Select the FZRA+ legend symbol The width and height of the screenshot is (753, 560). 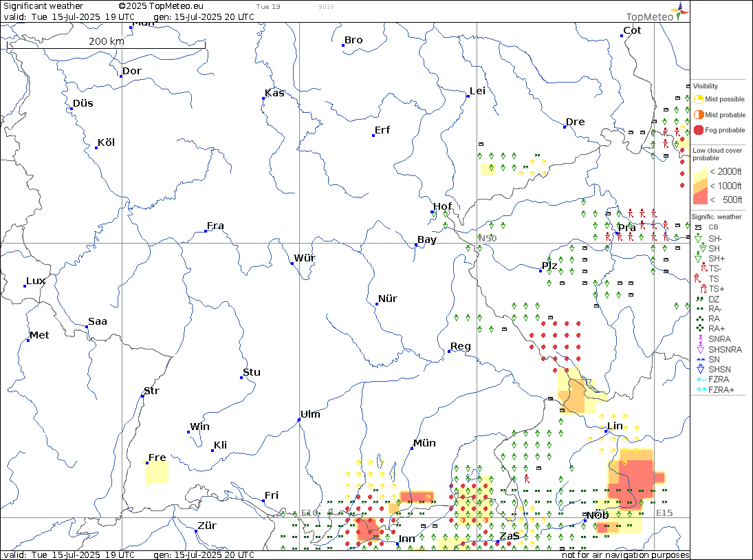click(701, 389)
